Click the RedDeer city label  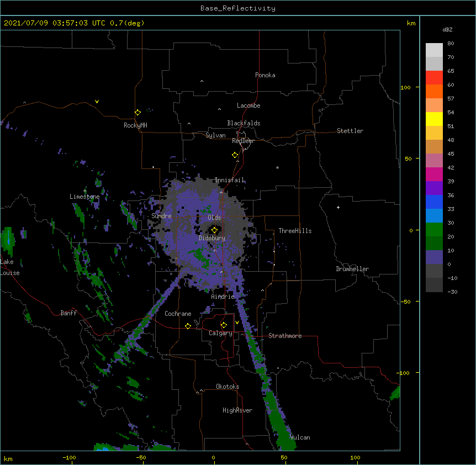click(x=243, y=141)
